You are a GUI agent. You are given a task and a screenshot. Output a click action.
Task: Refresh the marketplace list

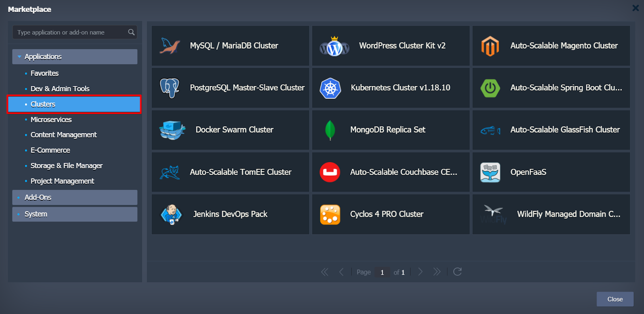coord(457,272)
